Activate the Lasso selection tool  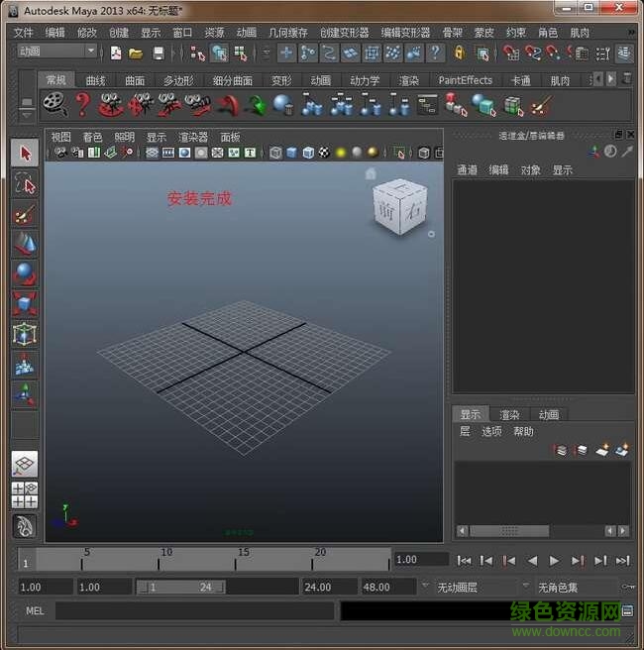(x=25, y=183)
